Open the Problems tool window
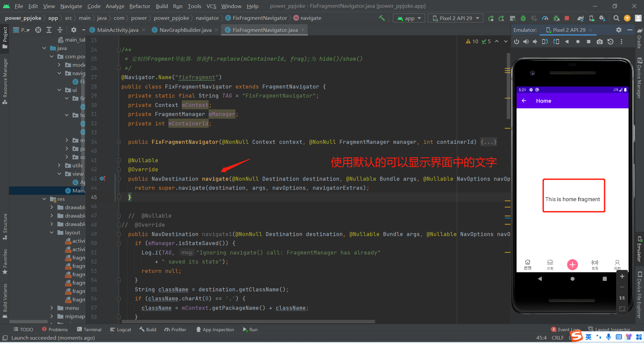This screenshot has width=644, height=343. click(55, 330)
